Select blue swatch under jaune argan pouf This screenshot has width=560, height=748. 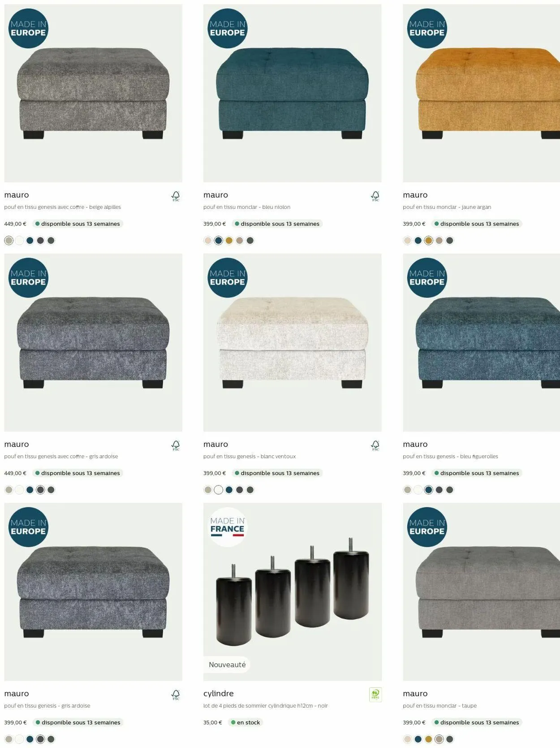(418, 241)
